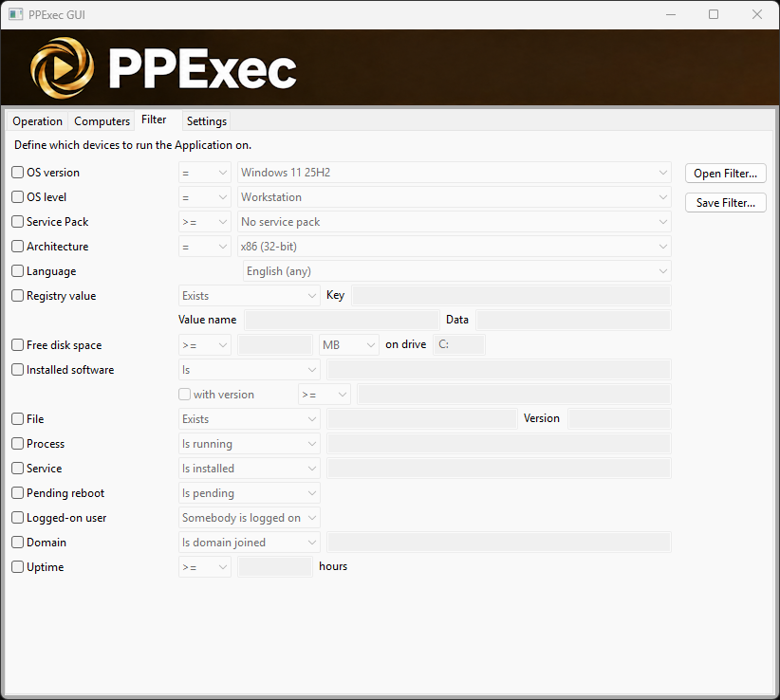The height and width of the screenshot is (700, 780).
Task: Tick the Installed software checkbox
Action: [x=17, y=369]
